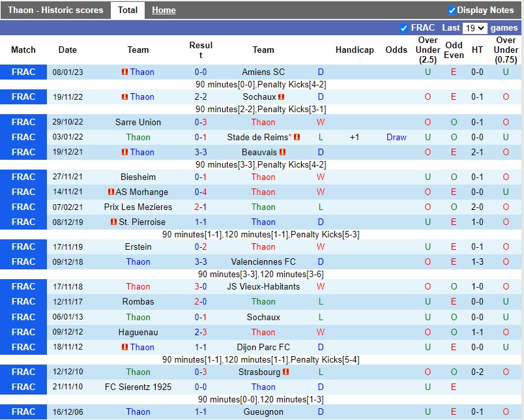
Task: Open the 0-3 score for Sarre Union match
Action: tap(201, 123)
